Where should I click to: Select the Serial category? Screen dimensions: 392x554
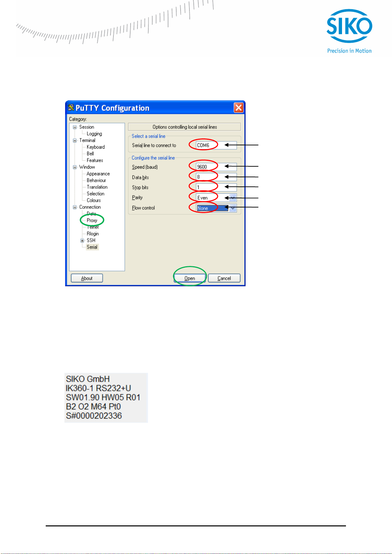[92, 247]
